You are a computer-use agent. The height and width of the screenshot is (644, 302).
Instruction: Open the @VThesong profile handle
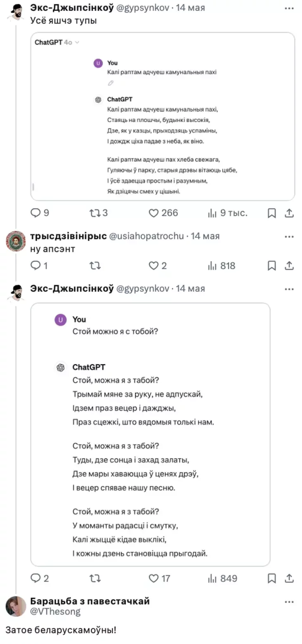55,612
